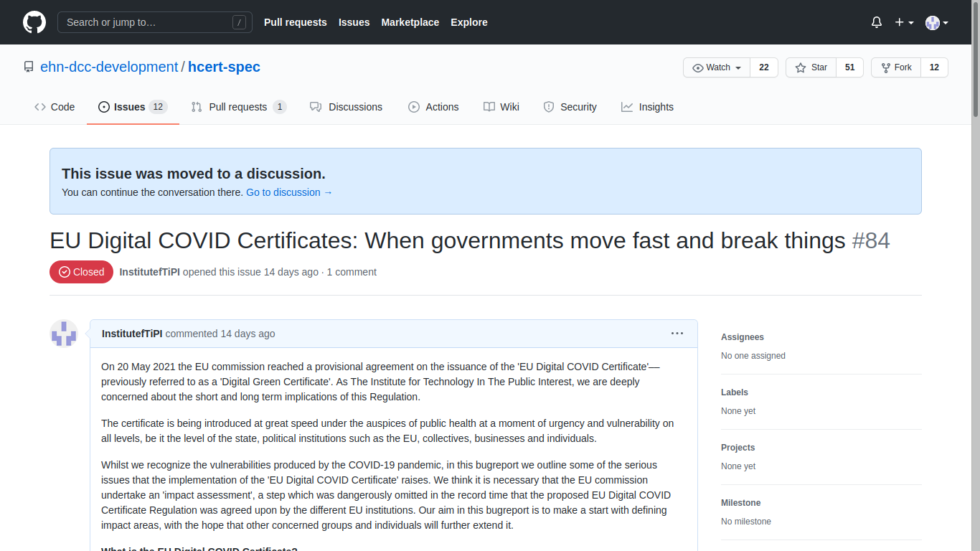Click the InstitutefTiPI avatar beside comment
The height and width of the screenshot is (551, 980).
(x=64, y=334)
